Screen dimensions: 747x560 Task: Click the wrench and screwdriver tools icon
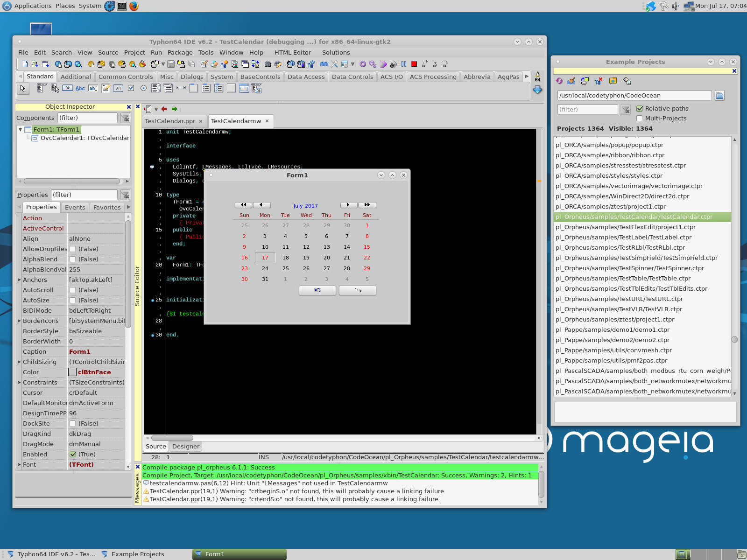coord(334,64)
